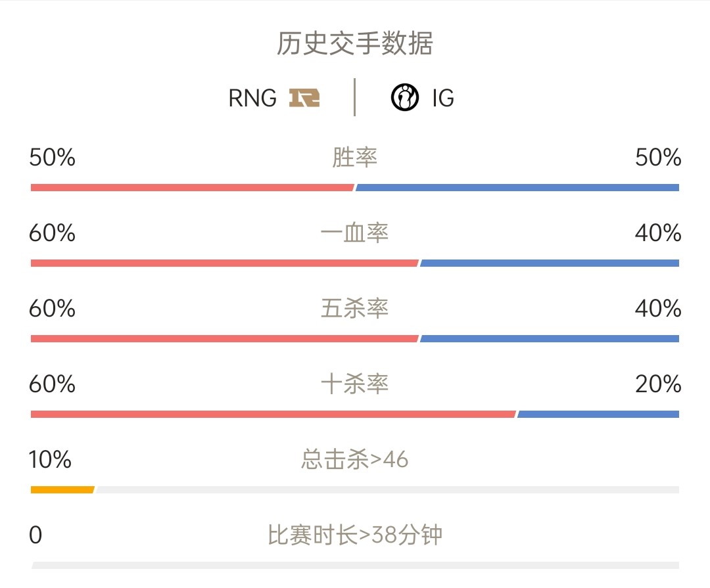Image resolution: width=710 pixels, height=588 pixels.
Task: Click IG's 20% 十杀率 value
Action: (658, 384)
